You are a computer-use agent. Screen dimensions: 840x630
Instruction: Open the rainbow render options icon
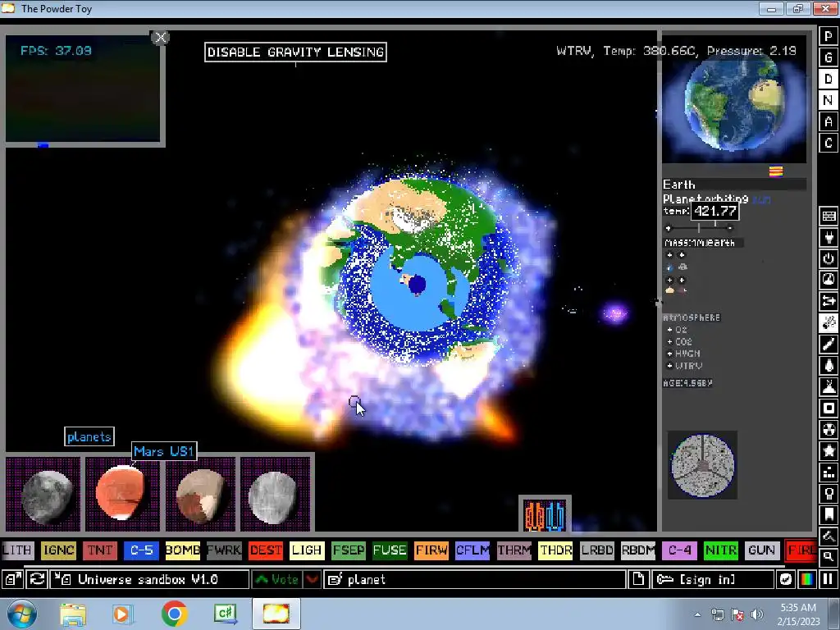[807, 579]
